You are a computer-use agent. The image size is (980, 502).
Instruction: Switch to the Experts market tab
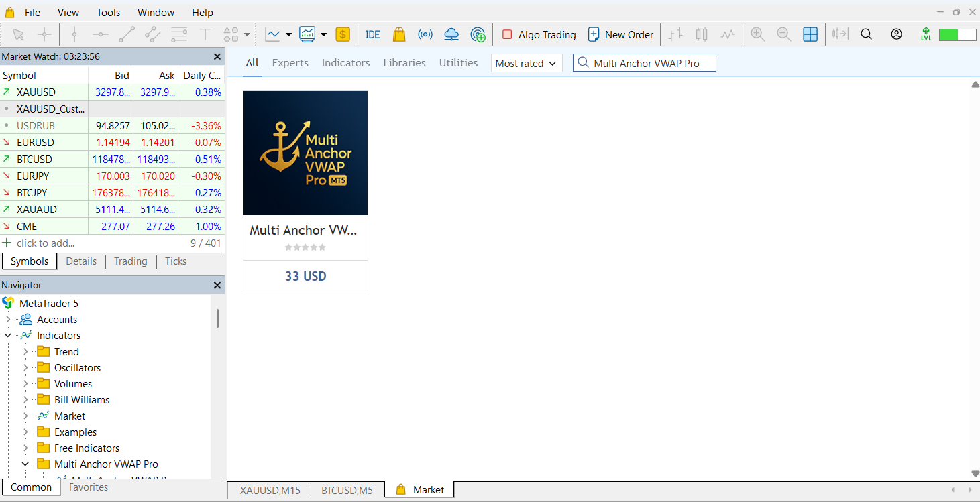click(290, 62)
